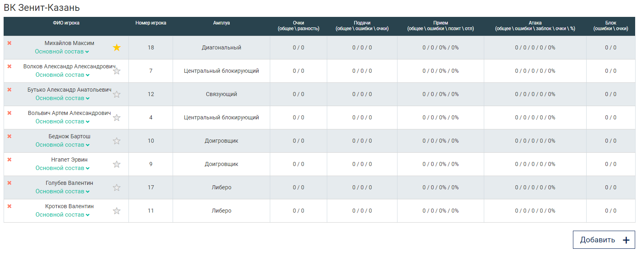Delete Голубев Валентин row
644x256 pixels.
coord(9,183)
